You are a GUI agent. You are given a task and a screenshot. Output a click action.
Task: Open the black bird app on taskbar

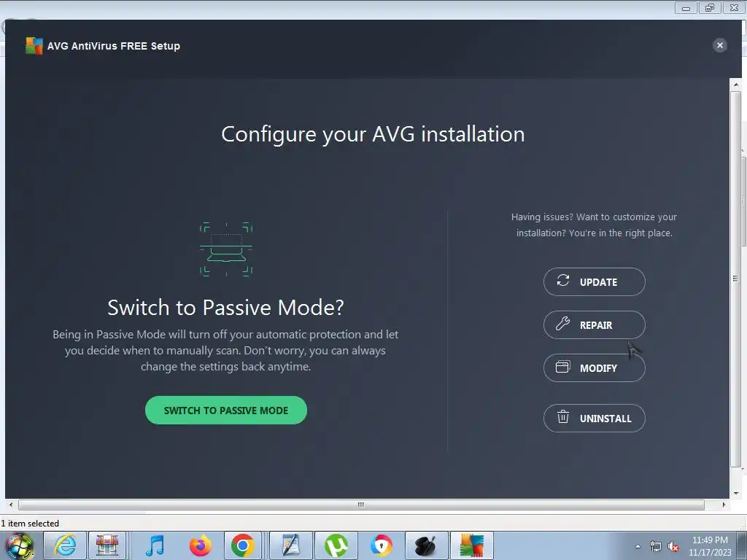point(426,545)
